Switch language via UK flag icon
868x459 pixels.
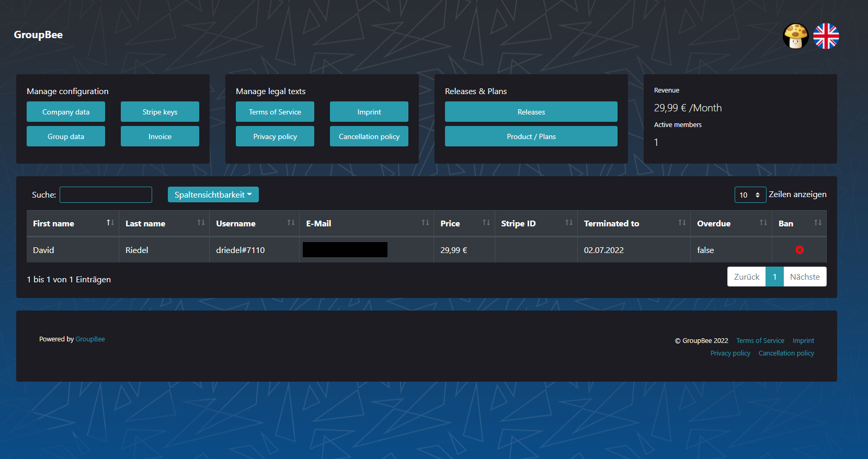coord(826,36)
